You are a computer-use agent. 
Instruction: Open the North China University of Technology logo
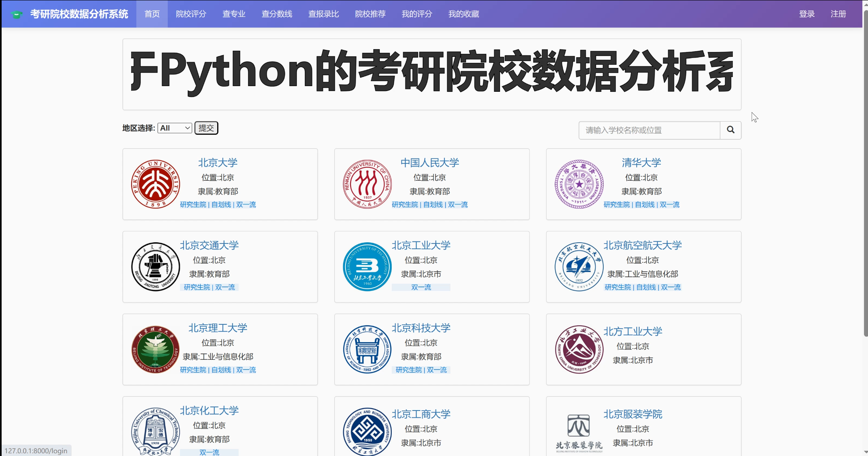(579, 349)
